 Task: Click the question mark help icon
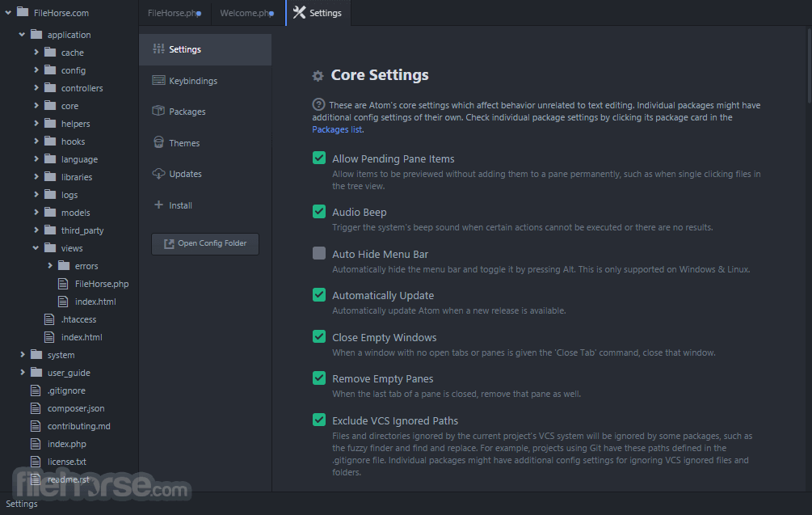point(318,104)
